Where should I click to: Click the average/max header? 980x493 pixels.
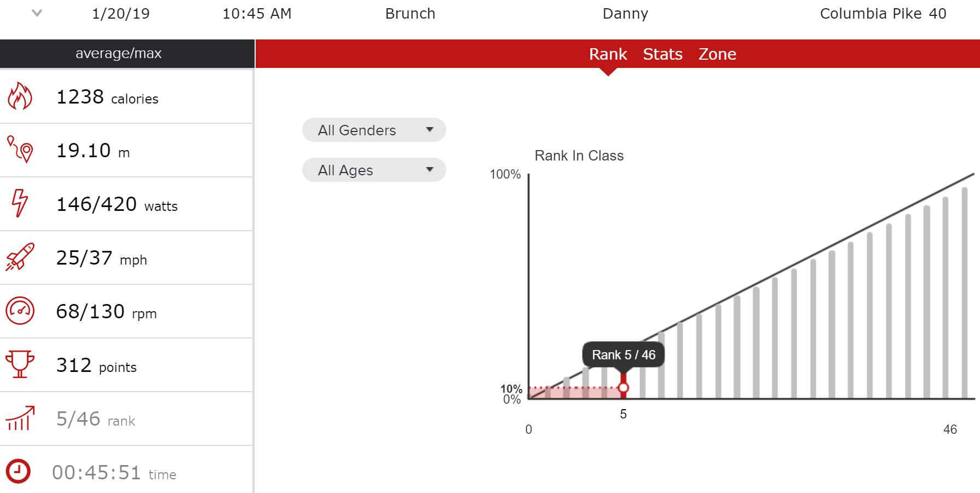pyautogui.click(x=119, y=54)
